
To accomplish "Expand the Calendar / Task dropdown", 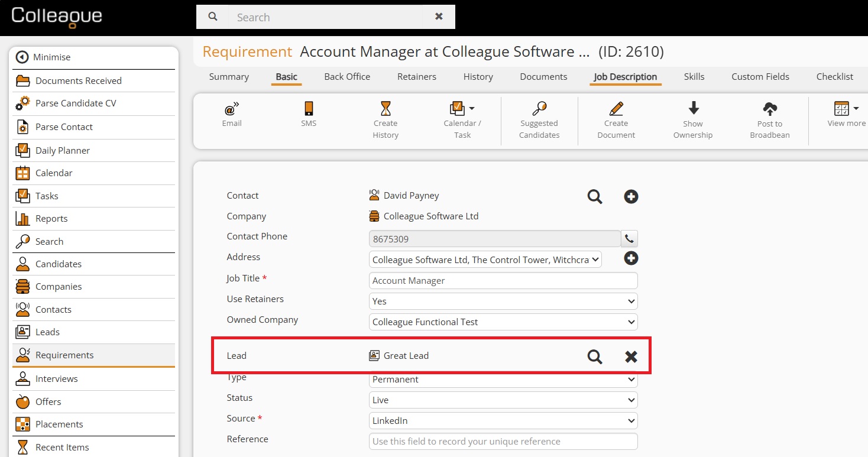I will [471, 109].
